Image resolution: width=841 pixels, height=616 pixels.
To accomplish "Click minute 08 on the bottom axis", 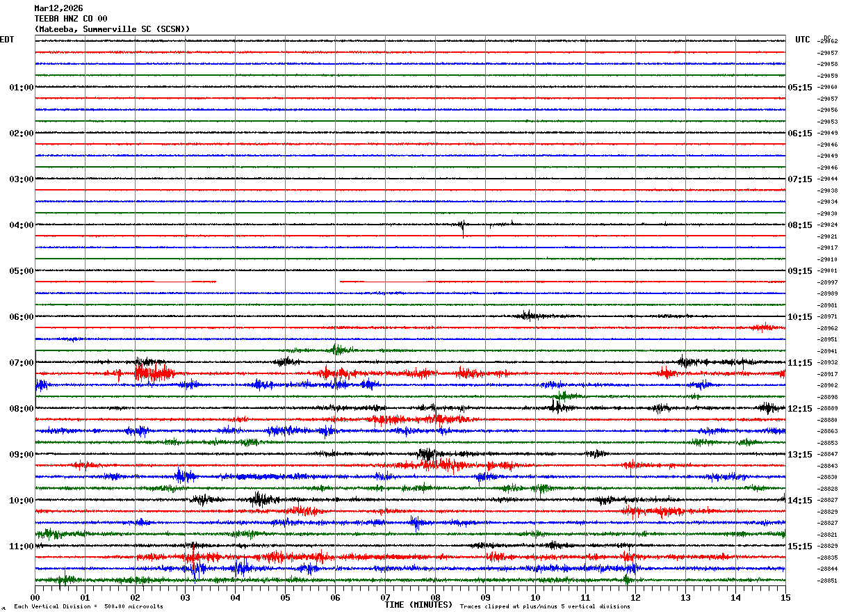I will pos(435,597).
